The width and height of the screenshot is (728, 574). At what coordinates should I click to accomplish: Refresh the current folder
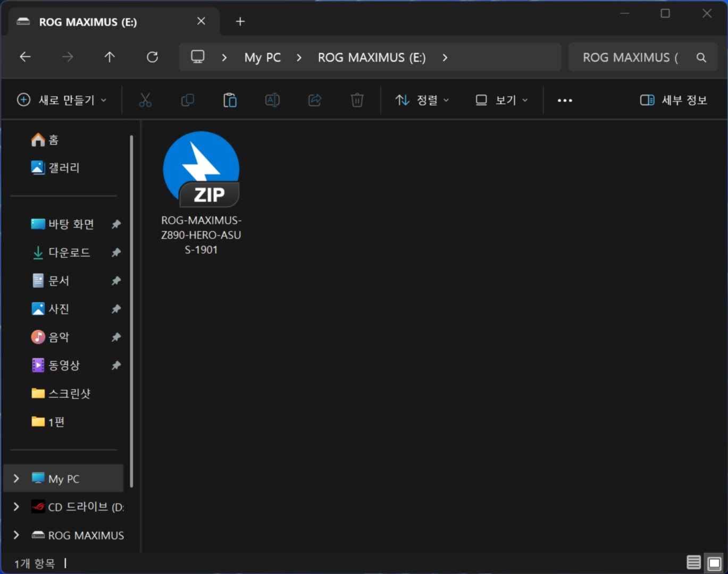click(x=152, y=57)
